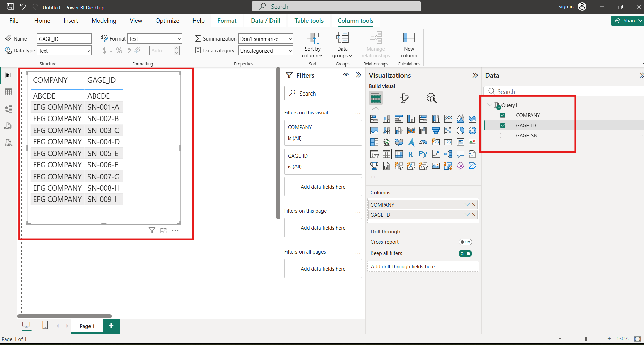Click the zoom slider handle
The image size is (644, 345).
click(586, 339)
